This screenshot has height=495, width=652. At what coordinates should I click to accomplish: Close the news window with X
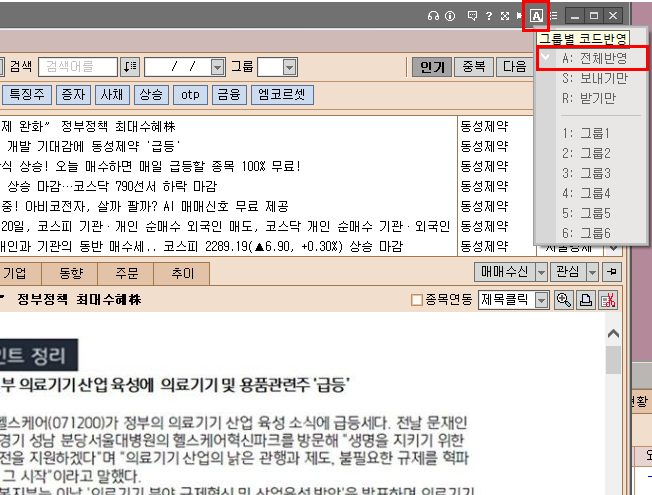coord(613,16)
